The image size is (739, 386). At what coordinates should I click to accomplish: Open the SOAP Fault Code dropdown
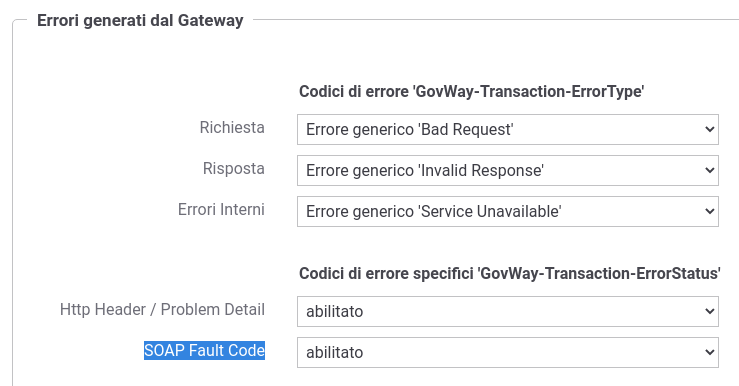click(x=508, y=352)
